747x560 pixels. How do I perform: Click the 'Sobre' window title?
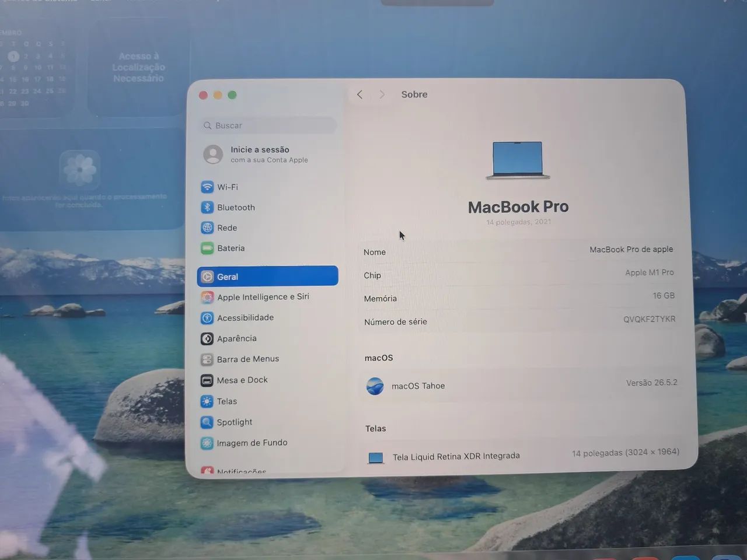414,94
